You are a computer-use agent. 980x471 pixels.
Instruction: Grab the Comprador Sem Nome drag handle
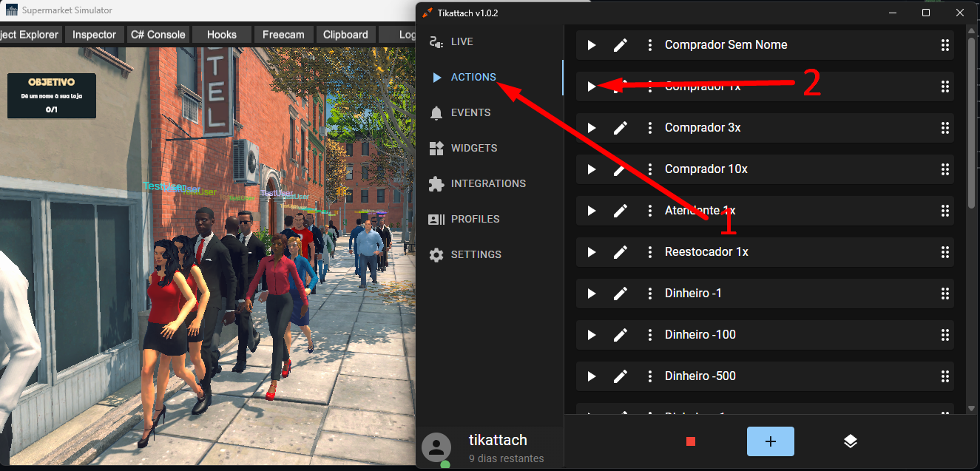point(944,45)
